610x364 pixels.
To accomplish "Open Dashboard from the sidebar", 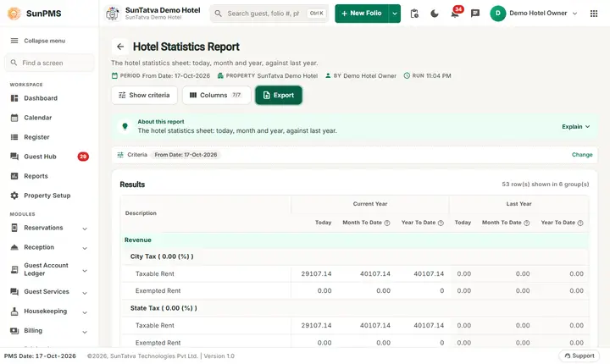I will [49, 98].
